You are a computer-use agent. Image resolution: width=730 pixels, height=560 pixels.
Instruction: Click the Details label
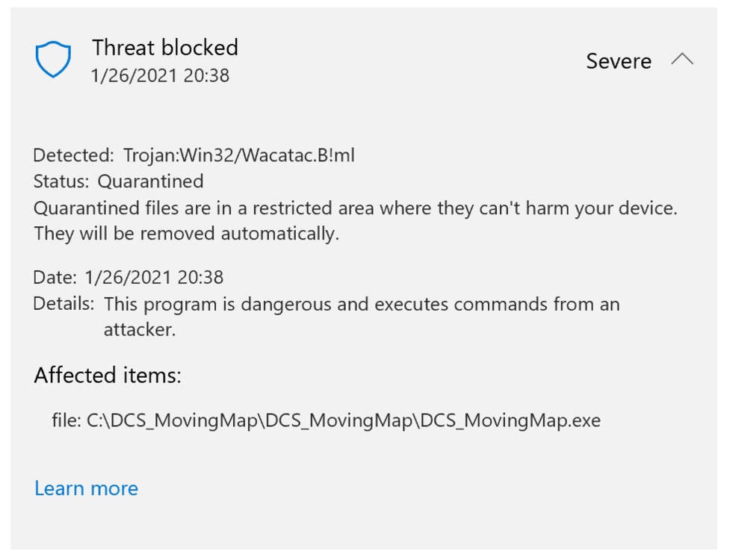(64, 304)
